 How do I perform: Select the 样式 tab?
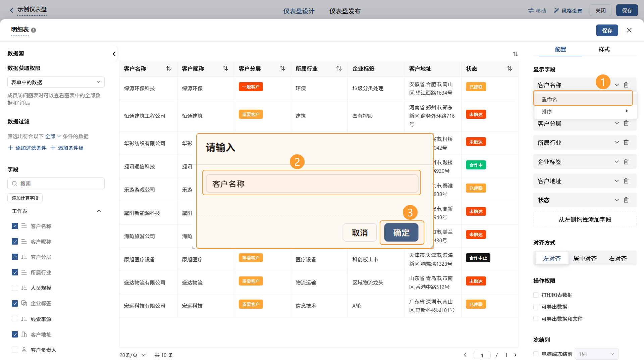[x=604, y=49]
